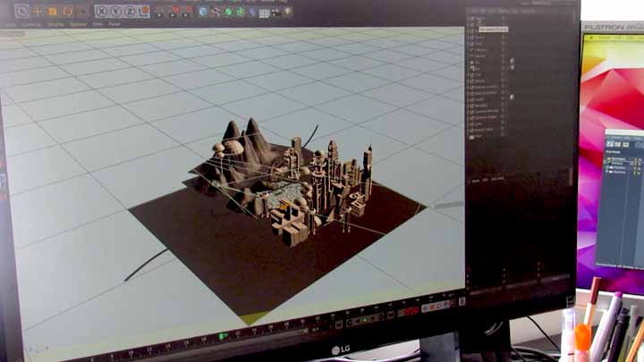This screenshot has width=644, height=362.
Task: Open the Display viewport menu
Action: [x=55, y=25]
